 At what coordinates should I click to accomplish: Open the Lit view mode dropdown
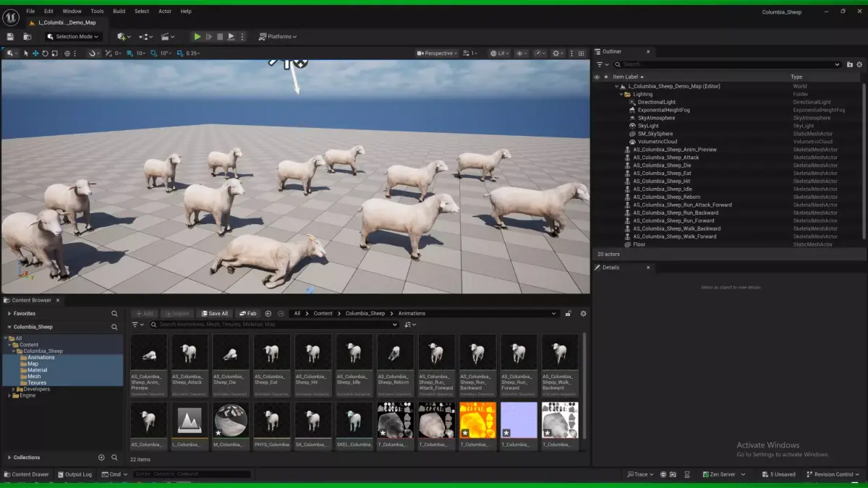tap(498, 53)
